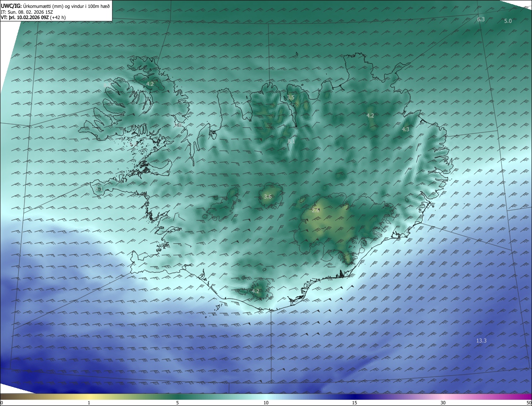Select the initial time line "IT: Sun. 08. 02. 2026 15Z"
This screenshot has height=406, width=532.
coord(27,12)
